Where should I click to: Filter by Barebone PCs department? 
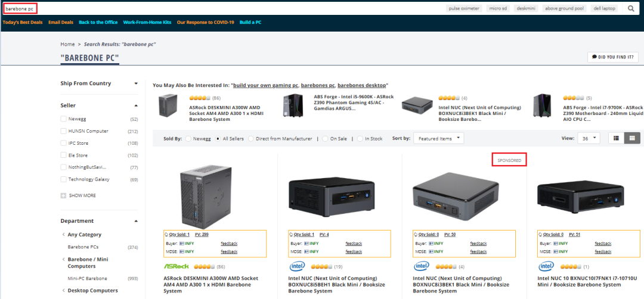tap(83, 247)
